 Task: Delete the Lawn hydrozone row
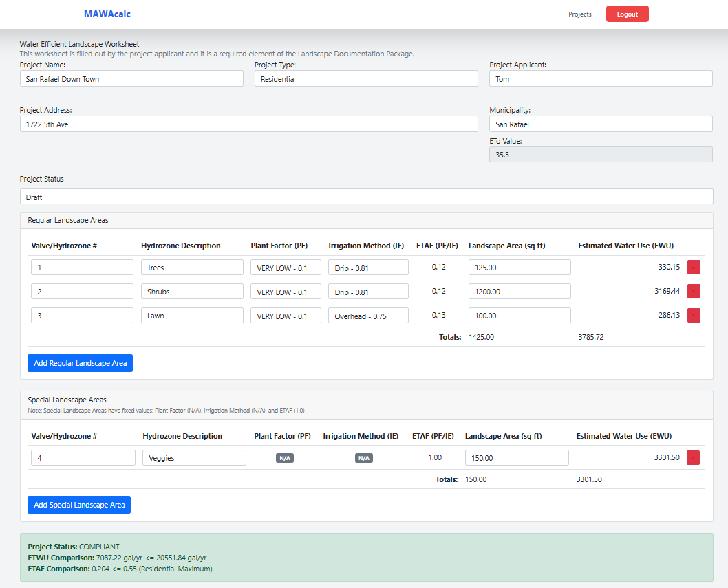(694, 315)
